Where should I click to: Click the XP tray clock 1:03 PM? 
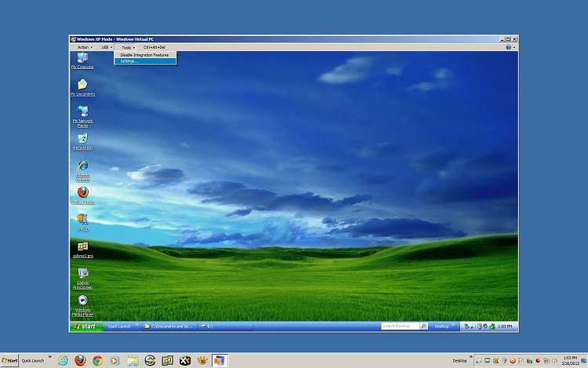coord(505,326)
